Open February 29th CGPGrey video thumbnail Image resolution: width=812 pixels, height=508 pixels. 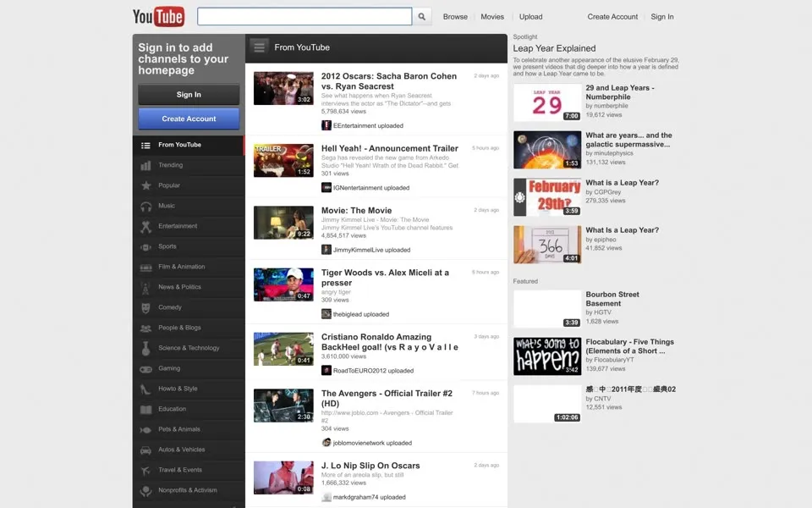click(547, 197)
